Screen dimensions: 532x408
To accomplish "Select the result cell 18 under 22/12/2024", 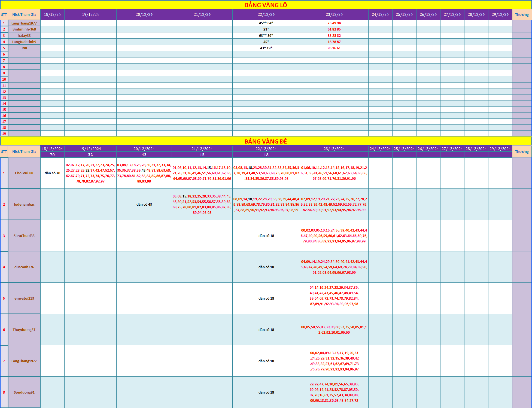I will pyautogui.click(x=266, y=155).
